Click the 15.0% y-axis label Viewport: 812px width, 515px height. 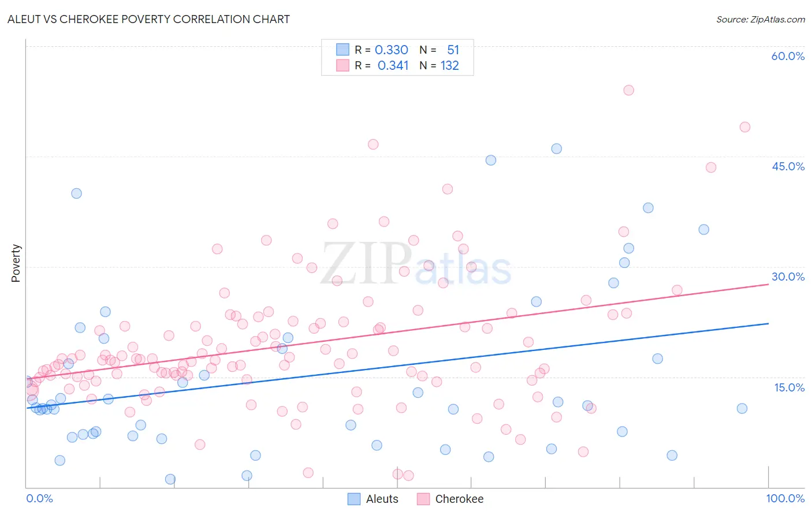789,387
